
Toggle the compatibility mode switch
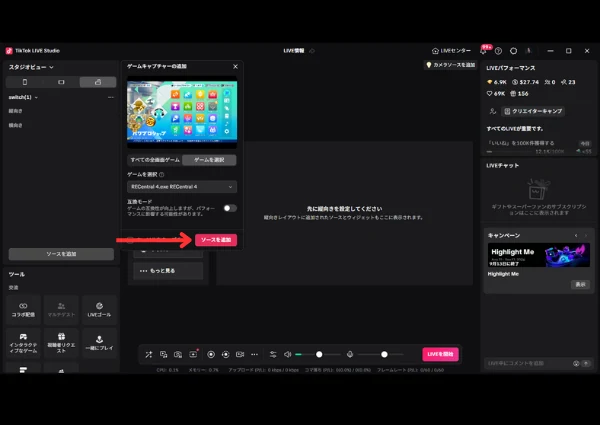(230, 208)
